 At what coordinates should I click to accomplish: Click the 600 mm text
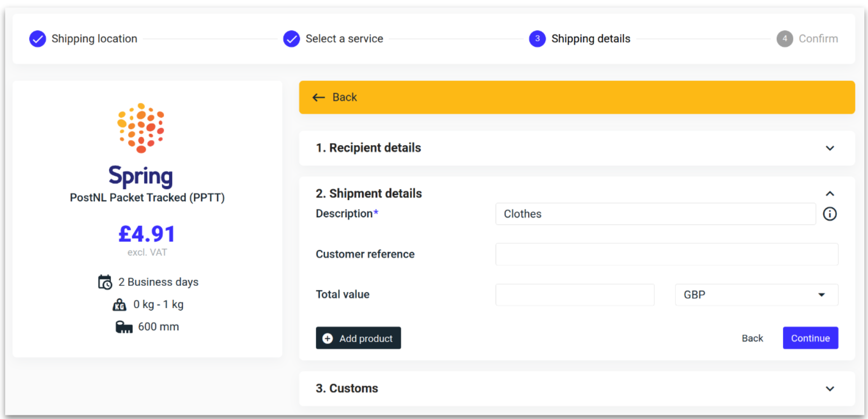[x=158, y=327]
